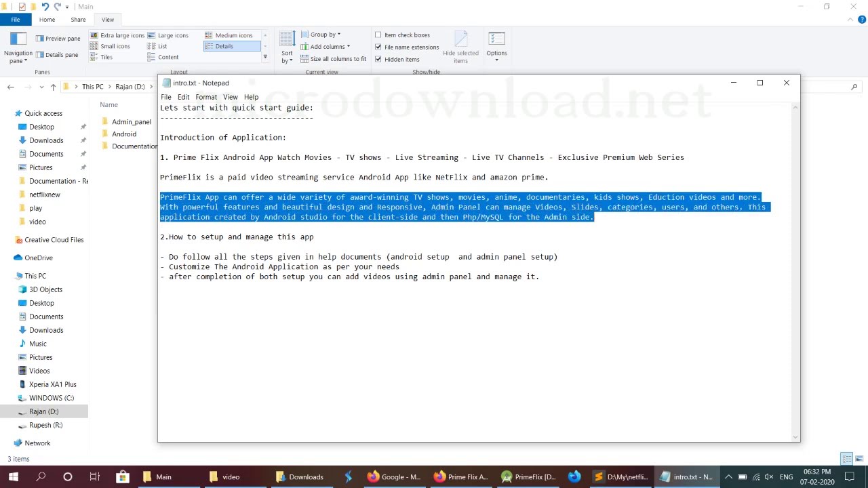Open Cortana from the taskbar
Image resolution: width=868 pixels, height=488 pixels.
pyautogui.click(x=68, y=477)
